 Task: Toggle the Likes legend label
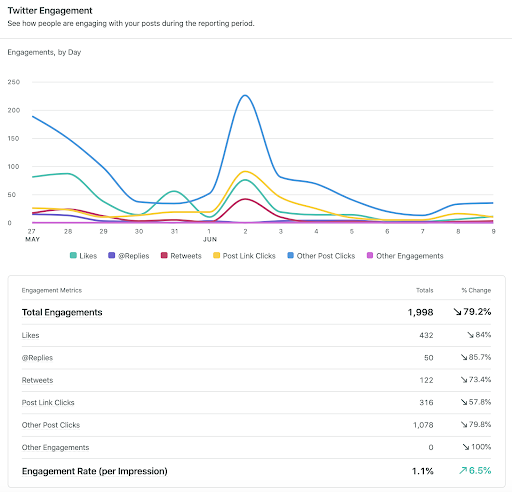[x=88, y=256]
